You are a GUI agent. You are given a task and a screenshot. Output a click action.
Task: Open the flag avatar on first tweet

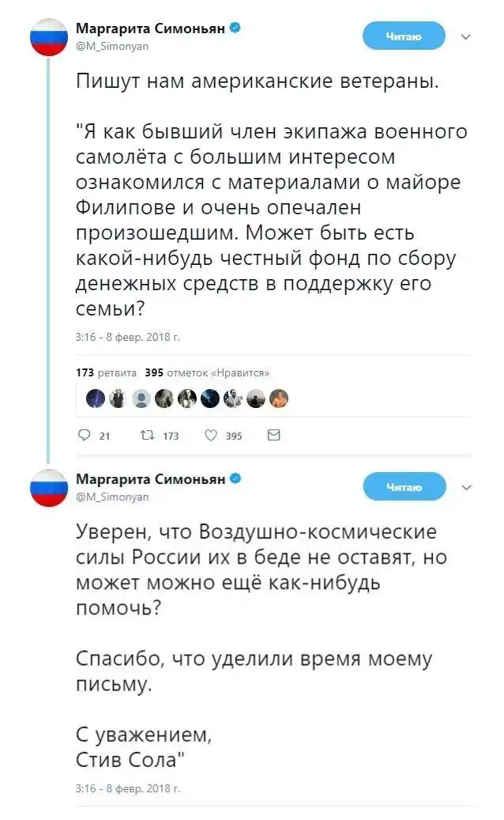coord(49,36)
